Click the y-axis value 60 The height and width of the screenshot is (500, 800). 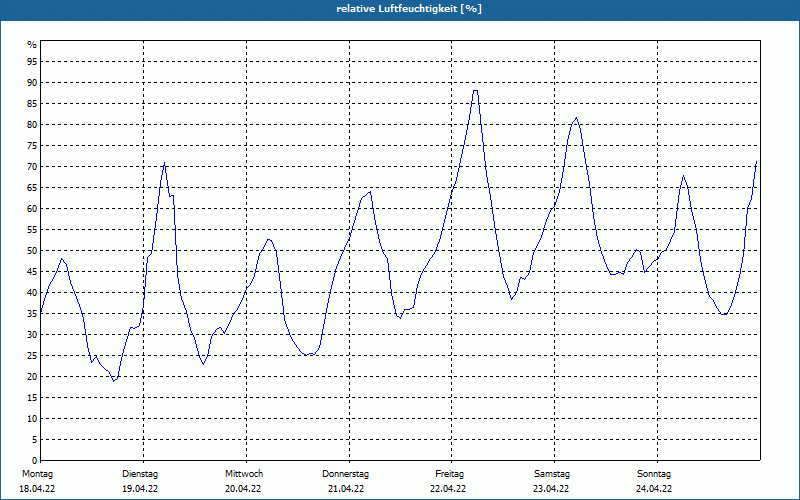(32, 209)
